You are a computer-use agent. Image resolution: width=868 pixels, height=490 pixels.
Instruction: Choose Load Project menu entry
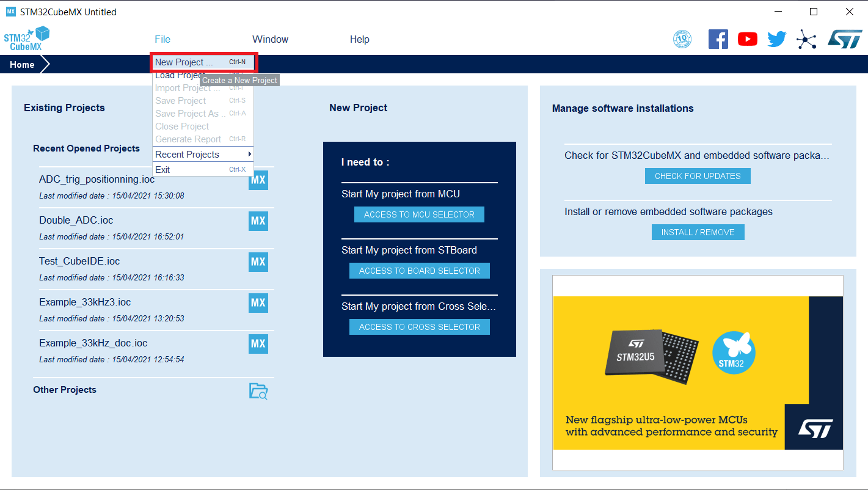pos(203,75)
